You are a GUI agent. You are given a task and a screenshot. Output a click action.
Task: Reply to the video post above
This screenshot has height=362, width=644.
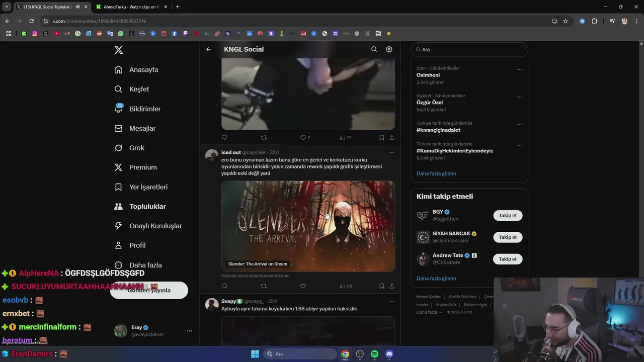point(224,137)
